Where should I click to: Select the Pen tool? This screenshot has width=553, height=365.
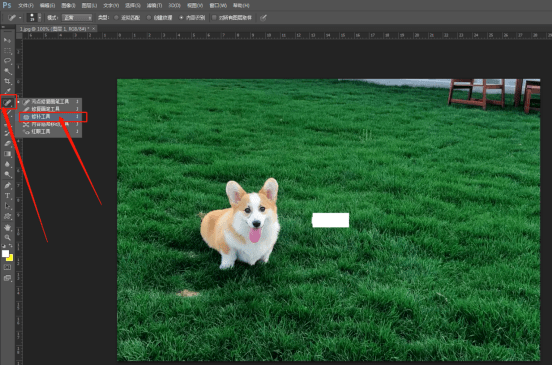(7, 185)
